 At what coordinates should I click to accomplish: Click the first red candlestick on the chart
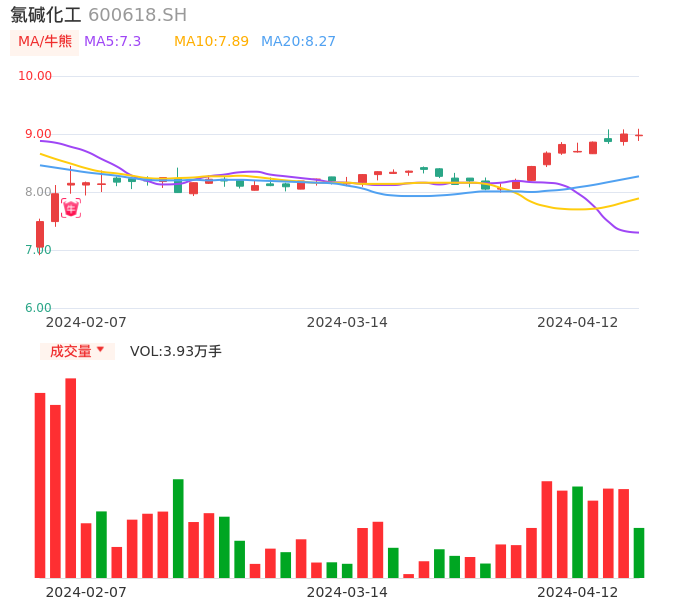[x=40, y=234]
